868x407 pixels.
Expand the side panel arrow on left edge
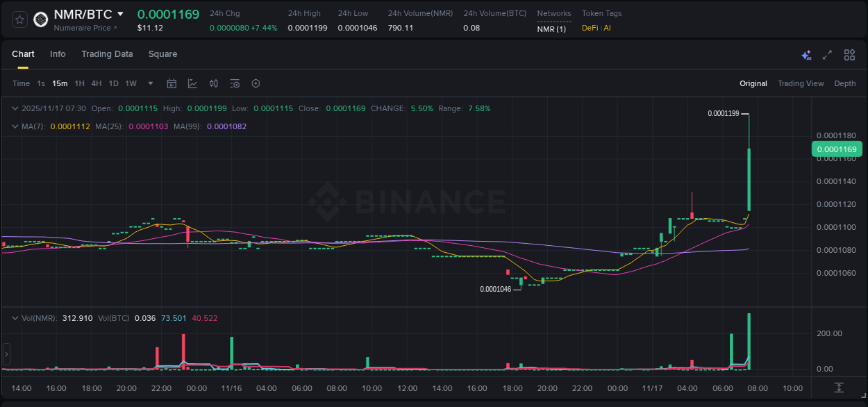point(6,354)
